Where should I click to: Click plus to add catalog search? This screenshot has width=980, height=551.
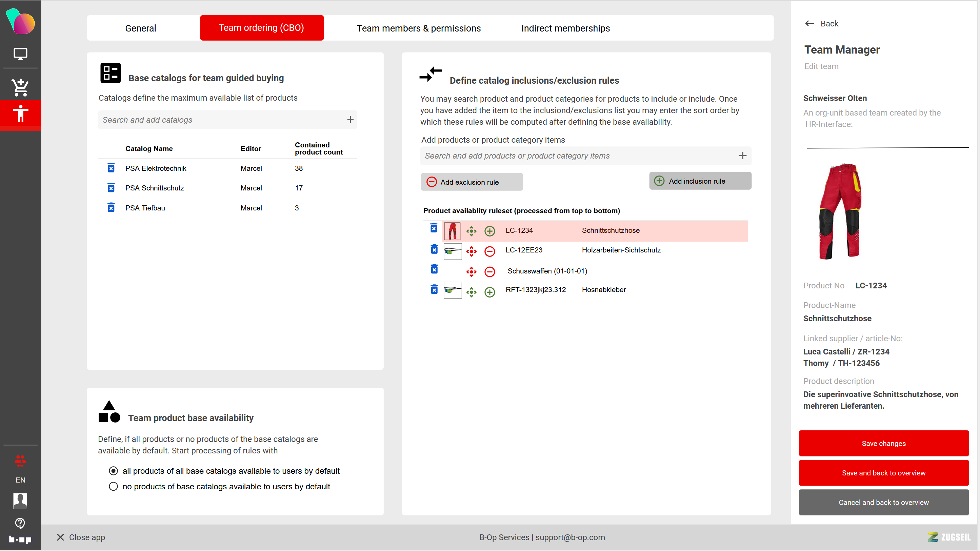350,120
